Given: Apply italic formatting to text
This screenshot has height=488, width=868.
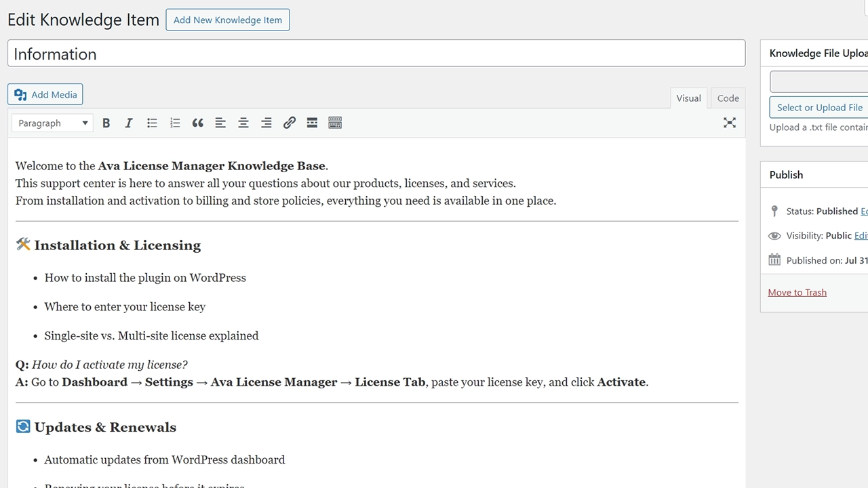Looking at the screenshot, I should coord(129,123).
